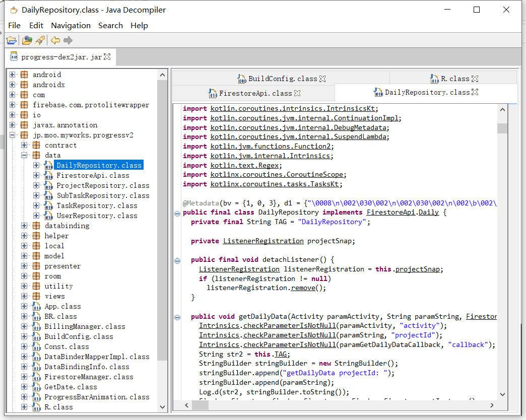Expand the presenter package node
The height and width of the screenshot is (420, 526).
click(24, 266)
